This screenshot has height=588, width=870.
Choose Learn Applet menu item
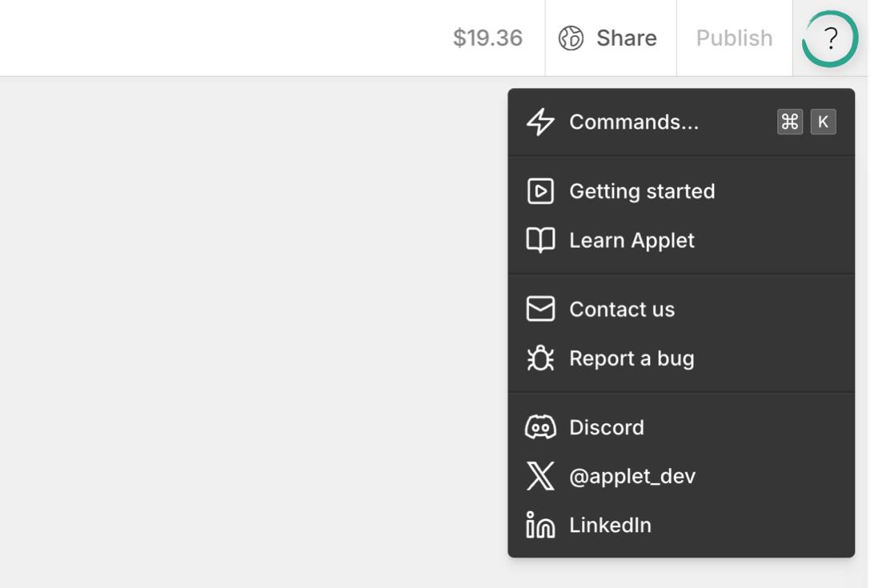[x=631, y=240]
